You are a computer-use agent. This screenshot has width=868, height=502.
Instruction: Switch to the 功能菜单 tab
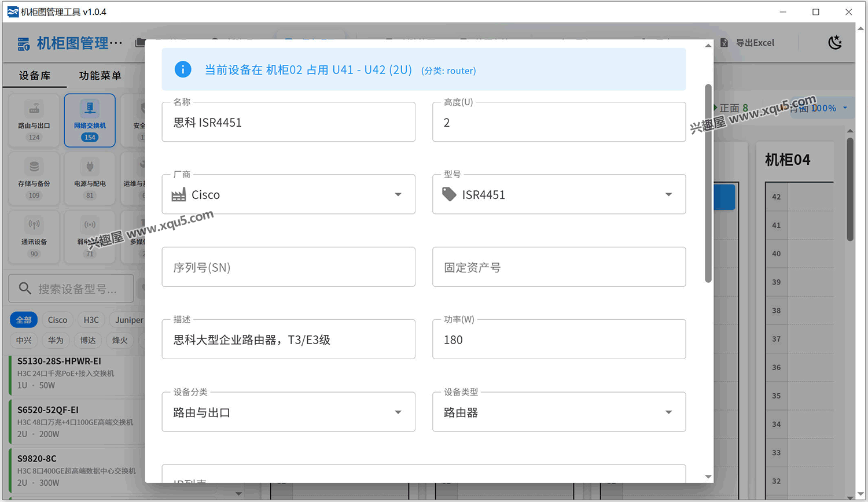pos(100,76)
